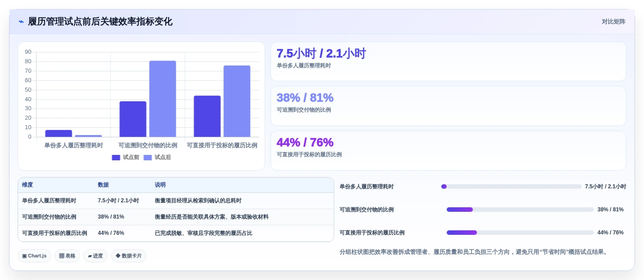Click description 衡量经历是否能关联具体方案、版本或验收材料
The width and height of the screenshot is (644, 280).
(212, 217)
